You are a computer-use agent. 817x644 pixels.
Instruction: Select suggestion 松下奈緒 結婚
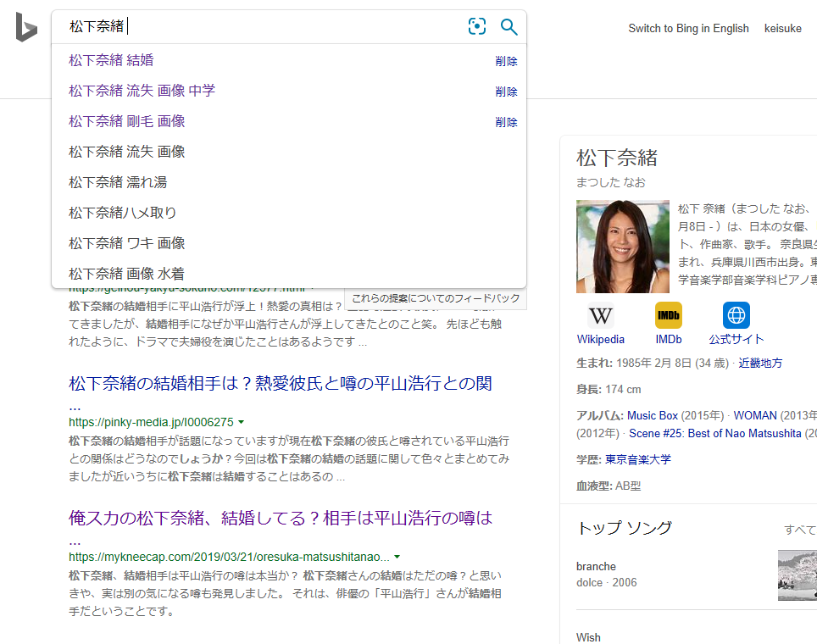tap(289, 60)
